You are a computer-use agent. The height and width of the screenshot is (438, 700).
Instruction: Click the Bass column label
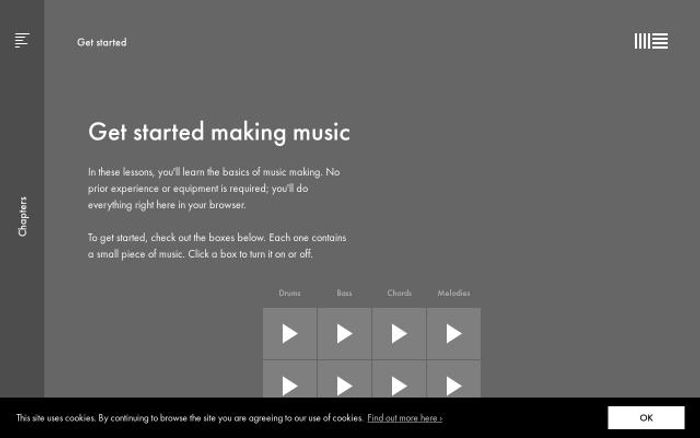344,293
